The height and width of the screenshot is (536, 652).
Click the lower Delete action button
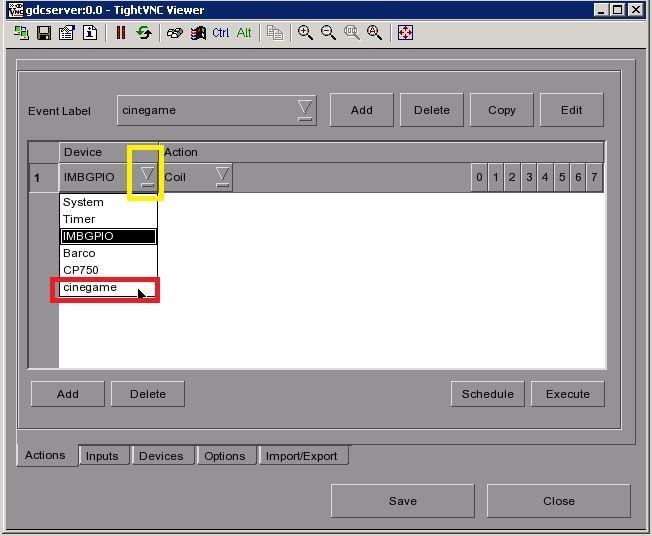tap(148, 394)
